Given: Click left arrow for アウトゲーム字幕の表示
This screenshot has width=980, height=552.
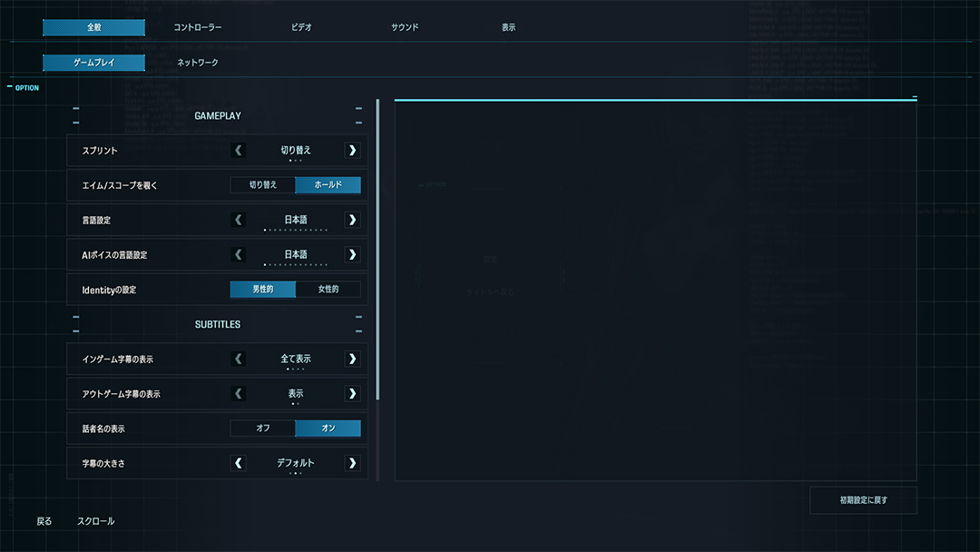Looking at the screenshot, I should click(239, 393).
